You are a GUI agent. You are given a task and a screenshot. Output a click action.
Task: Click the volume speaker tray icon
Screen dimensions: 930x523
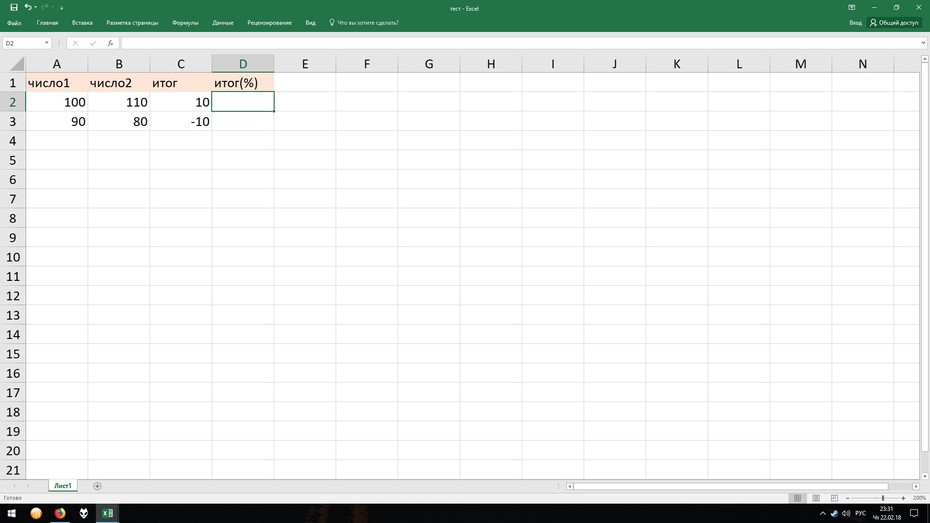(x=846, y=514)
